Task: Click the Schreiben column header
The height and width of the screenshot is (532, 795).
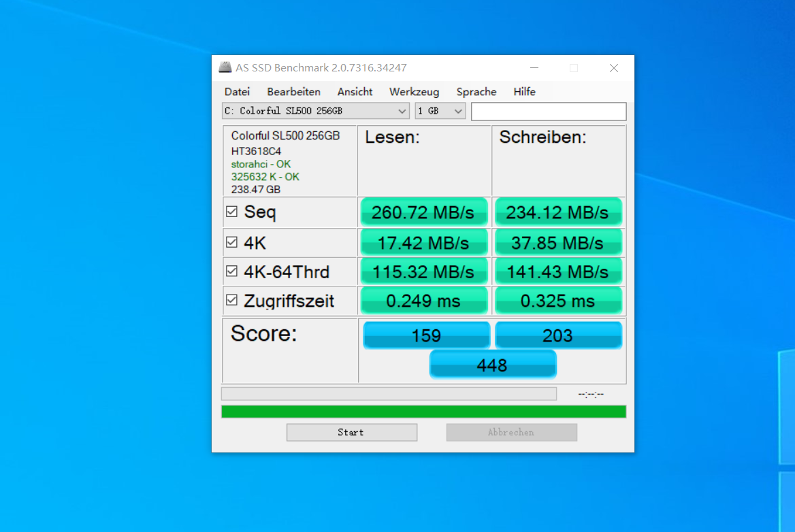Action: (542, 137)
